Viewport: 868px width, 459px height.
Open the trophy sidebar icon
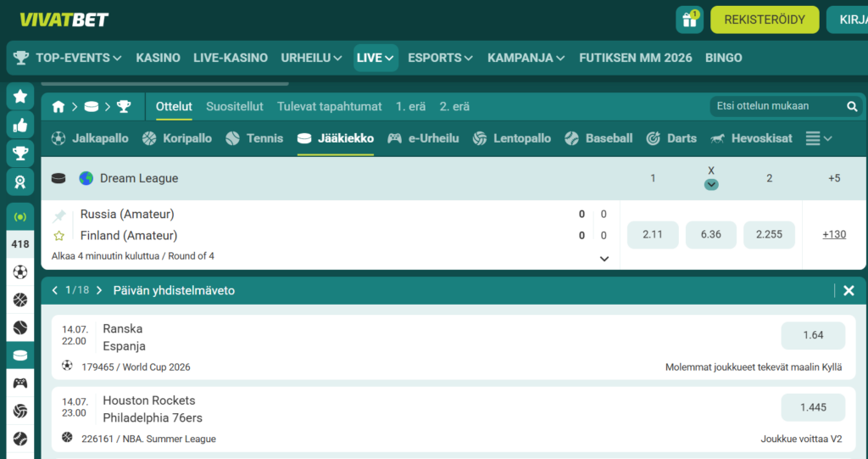point(20,154)
